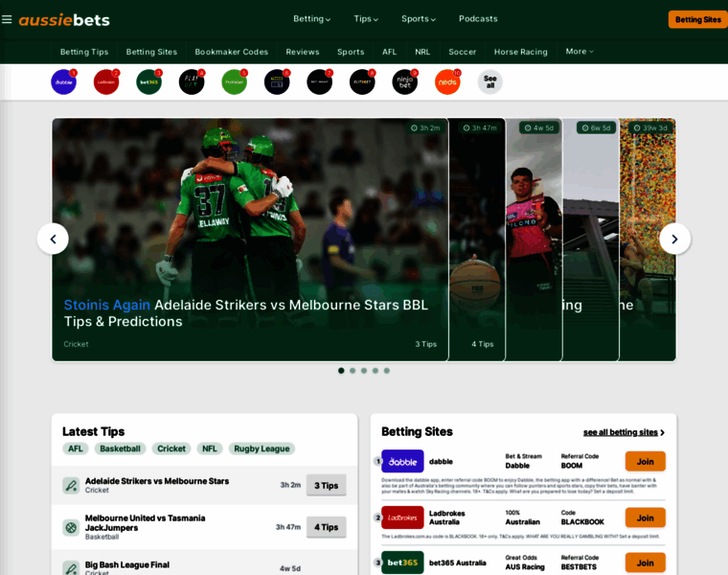The width and height of the screenshot is (728, 575).
Task: Click cricket icon beside Adelaide Strikers tip
Action: (71, 485)
